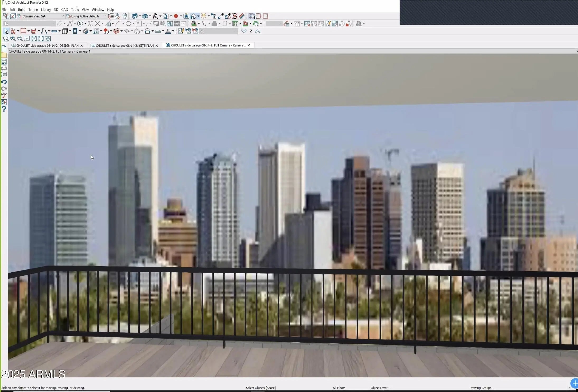Expand the Using Active Defaults dropdown
The height and width of the screenshot is (392, 578).
tap(105, 16)
